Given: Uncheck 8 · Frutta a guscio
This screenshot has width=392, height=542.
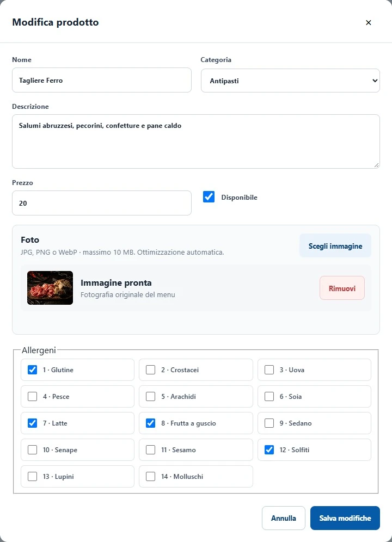Looking at the screenshot, I should (x=150, y=423).
